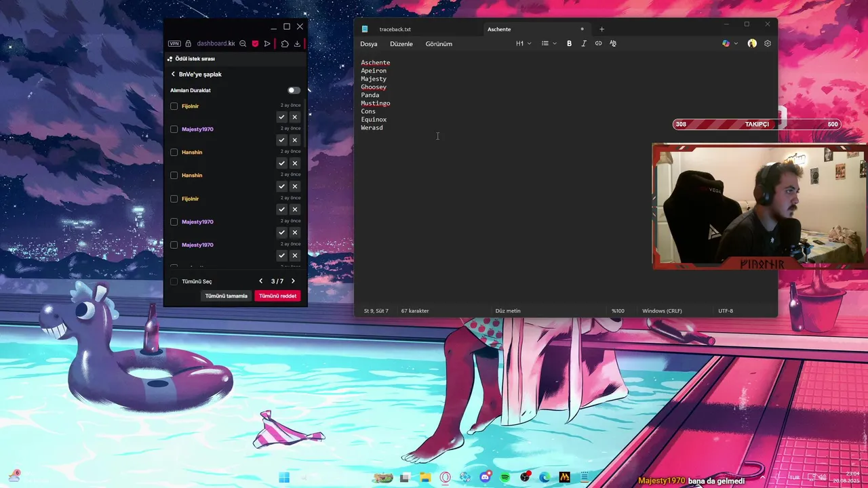The height and width of the screenshot is (488, 868).
Task: Reject first Majesty1970 reward request
Action: pyautogui.click(x=294, y=140)
